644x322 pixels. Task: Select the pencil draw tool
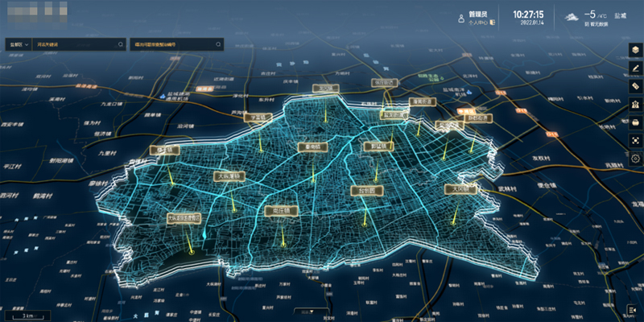634,68
